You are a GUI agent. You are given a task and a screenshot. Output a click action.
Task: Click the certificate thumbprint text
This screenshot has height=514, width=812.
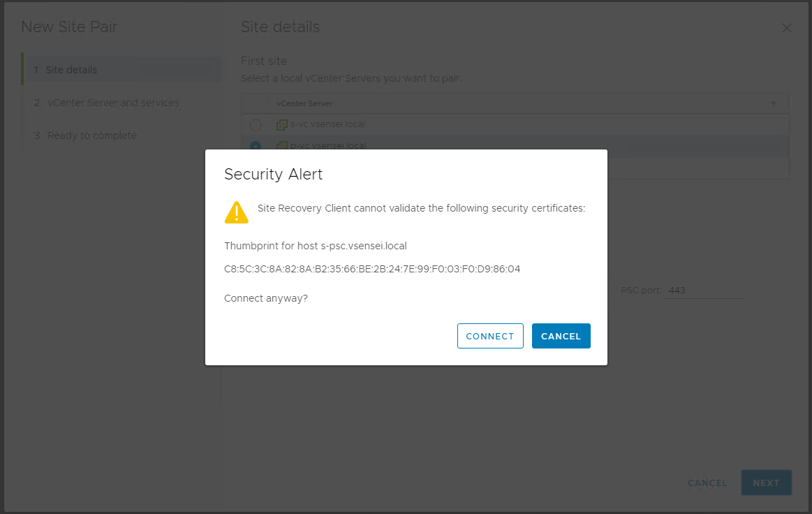(x=372, y=269)
